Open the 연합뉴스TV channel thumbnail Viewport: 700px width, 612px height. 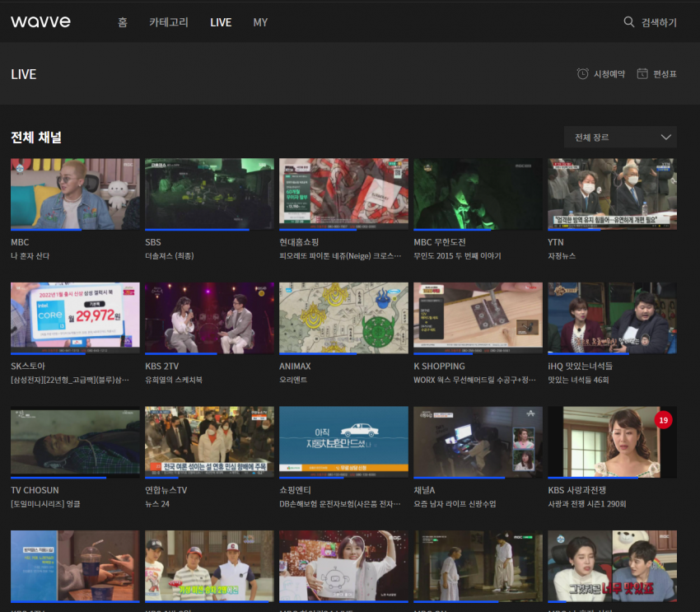209,442
